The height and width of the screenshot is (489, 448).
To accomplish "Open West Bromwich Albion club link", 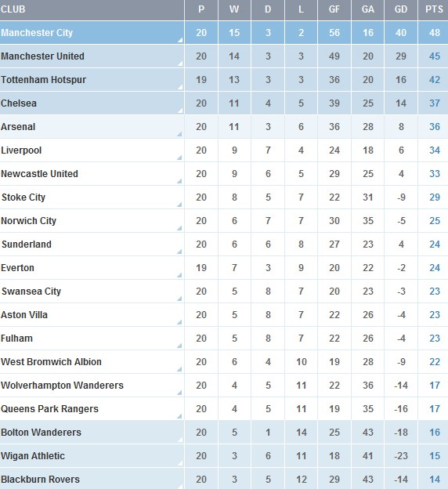I will (52, 362).
